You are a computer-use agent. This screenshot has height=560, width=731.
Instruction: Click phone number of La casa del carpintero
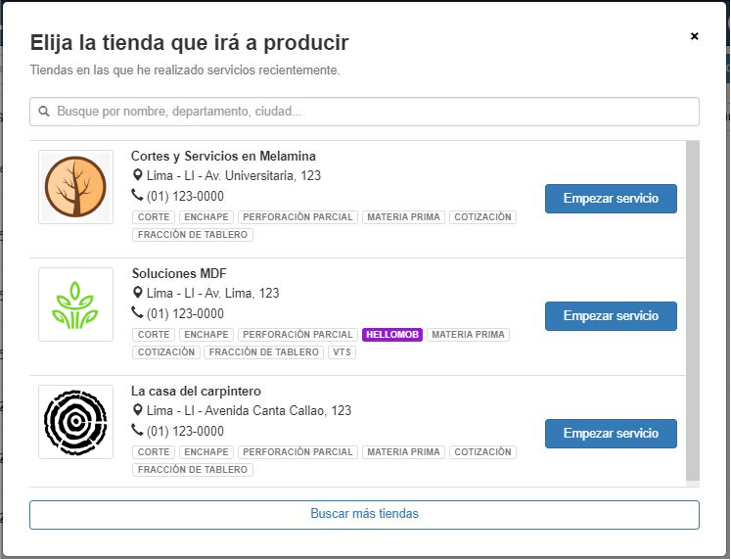tap(185, 432)
